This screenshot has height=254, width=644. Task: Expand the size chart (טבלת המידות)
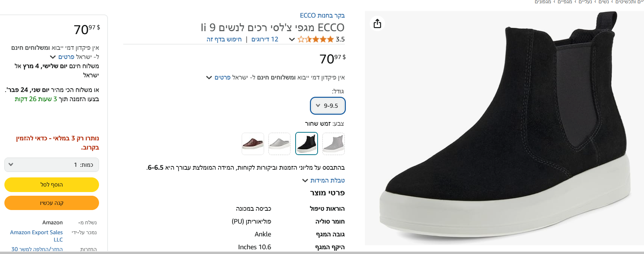click(x=324, y=180)
